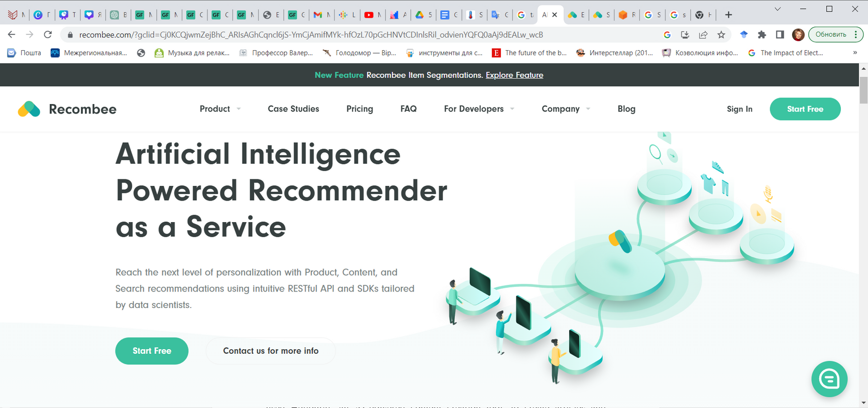
Task: Switch to the Gmail tab
Action: click(x=322, y=15)
